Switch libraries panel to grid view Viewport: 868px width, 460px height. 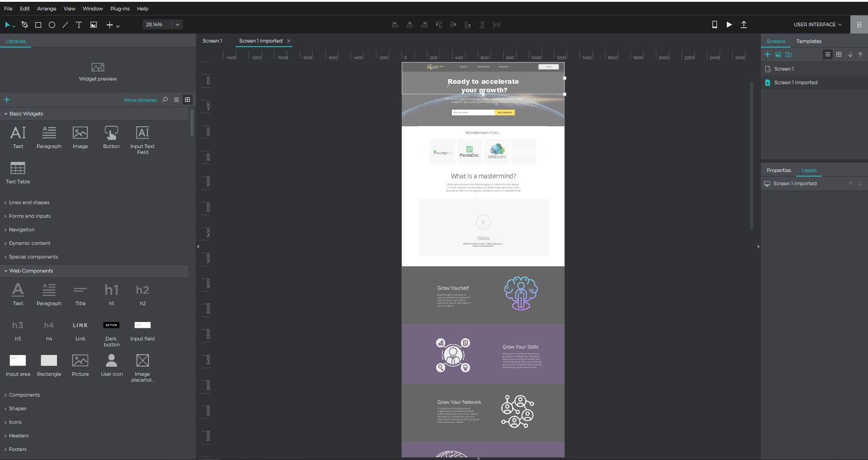point(188,100)
